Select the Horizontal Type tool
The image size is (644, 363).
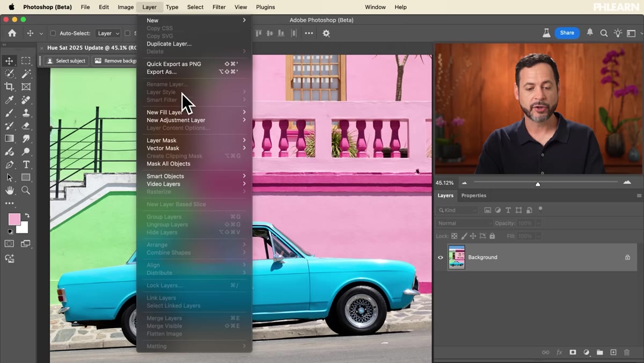26,165
